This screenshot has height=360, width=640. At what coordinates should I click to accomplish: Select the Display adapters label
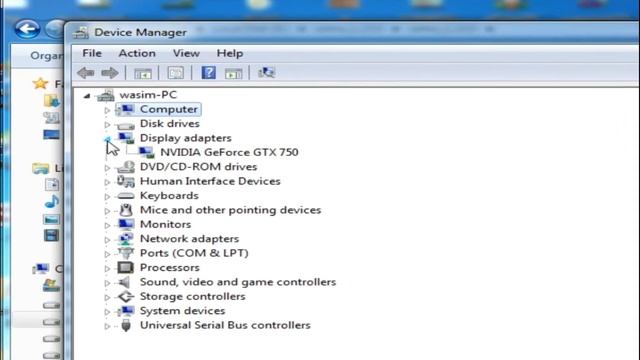coord(185,138)
